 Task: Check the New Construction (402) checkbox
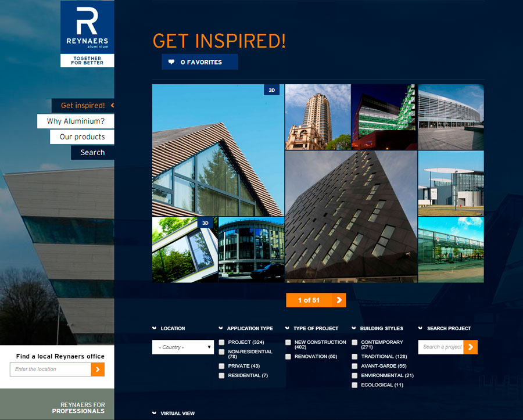coord(288,342)
